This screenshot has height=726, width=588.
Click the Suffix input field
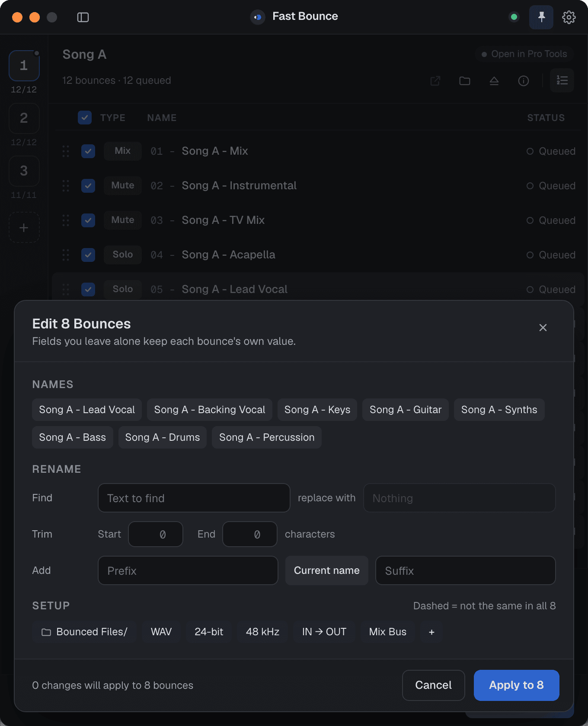pos(465,570)
